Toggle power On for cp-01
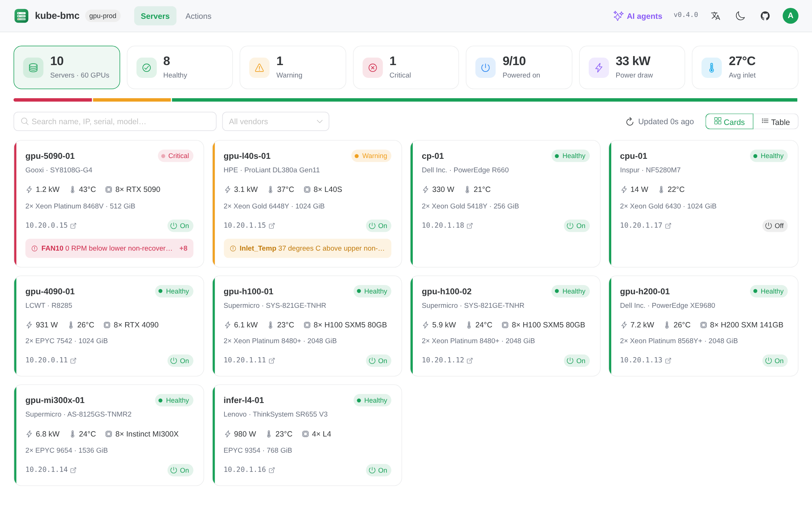 coord(576,226)
